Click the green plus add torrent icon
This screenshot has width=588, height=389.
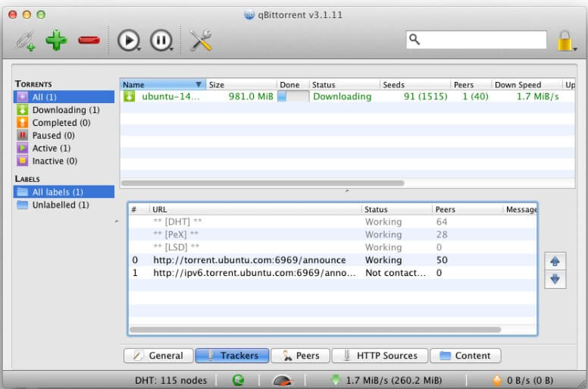tap(56, 39)
